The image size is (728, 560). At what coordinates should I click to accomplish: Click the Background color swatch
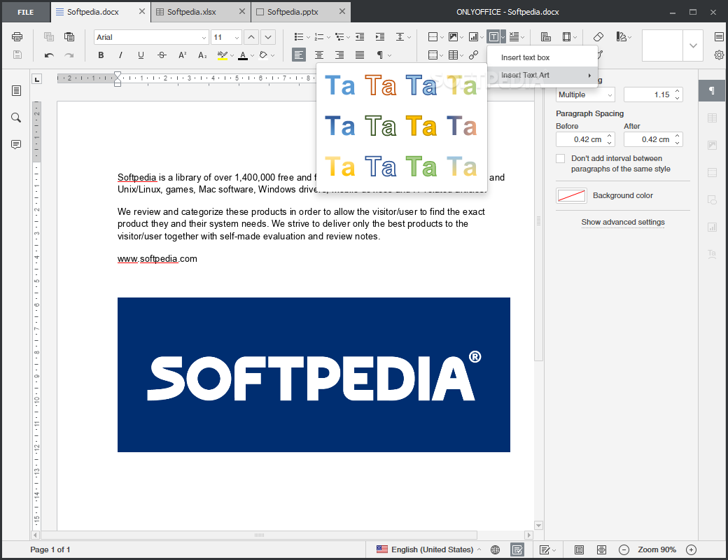[x=571, y=195]
